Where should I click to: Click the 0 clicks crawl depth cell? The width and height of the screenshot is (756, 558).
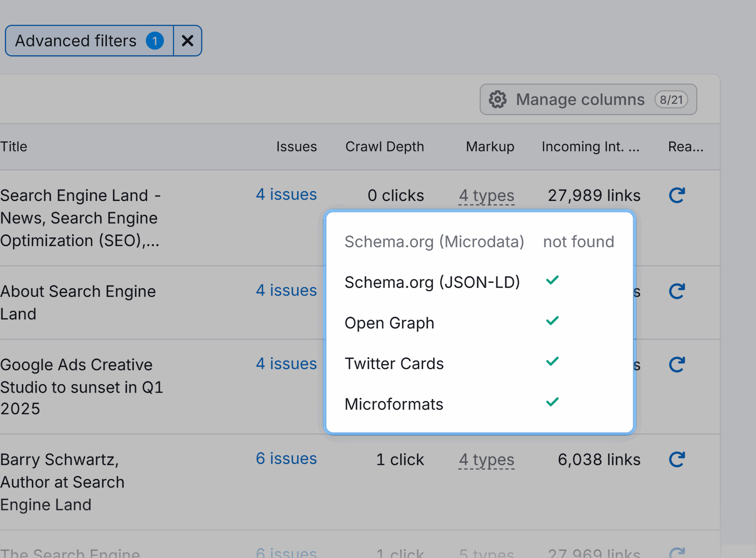[396, 195]
